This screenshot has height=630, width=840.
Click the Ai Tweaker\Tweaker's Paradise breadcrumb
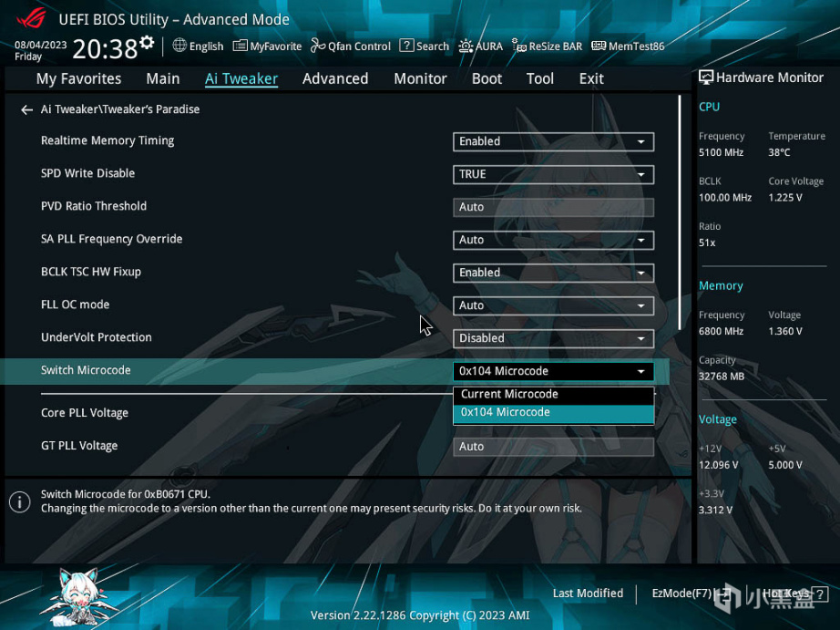[x=120, y=109]
